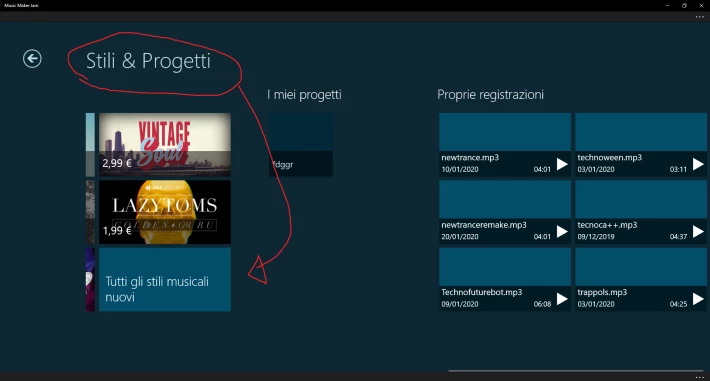Open the bottom-right three-dots app bar
This screenshot has width=710, height=381.
tap(700, 377)
